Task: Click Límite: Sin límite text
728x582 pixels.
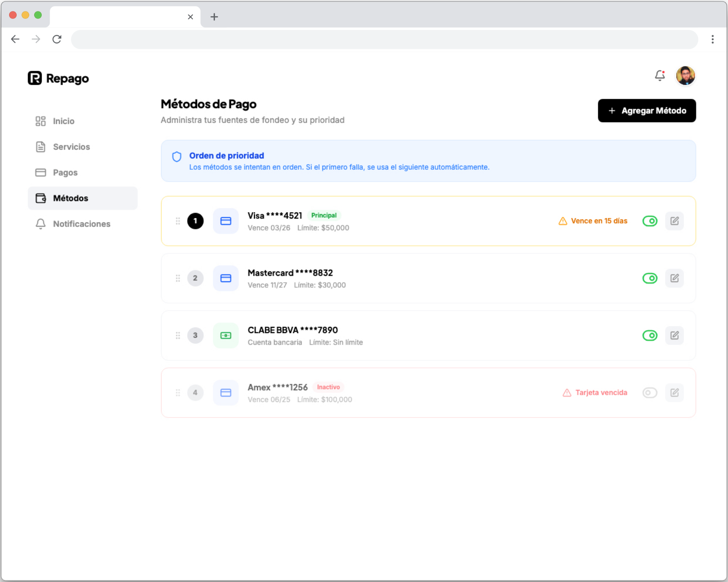Action: tap(336, 342)
